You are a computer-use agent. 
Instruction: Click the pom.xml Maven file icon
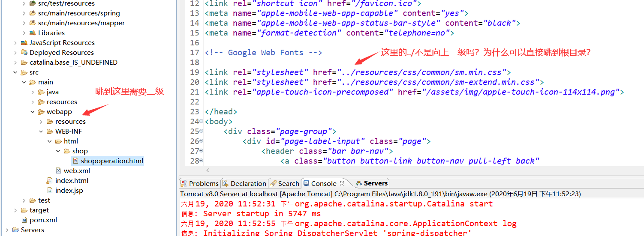(24, 220)
